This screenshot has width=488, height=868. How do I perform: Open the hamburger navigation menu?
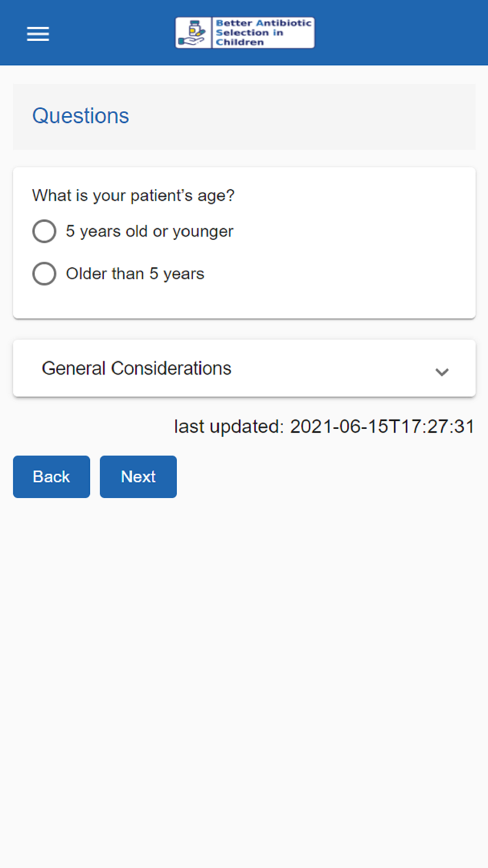[38, 33]
